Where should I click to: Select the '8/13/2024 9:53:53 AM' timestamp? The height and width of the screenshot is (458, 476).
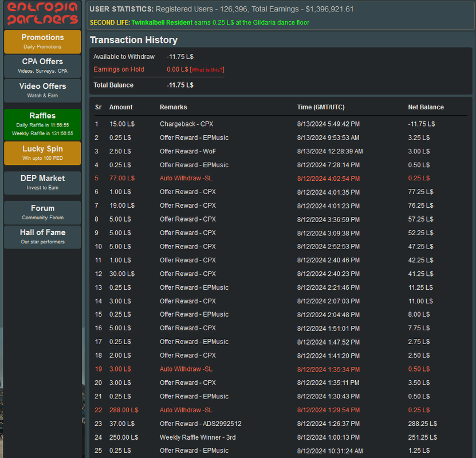tap(328, 138)
